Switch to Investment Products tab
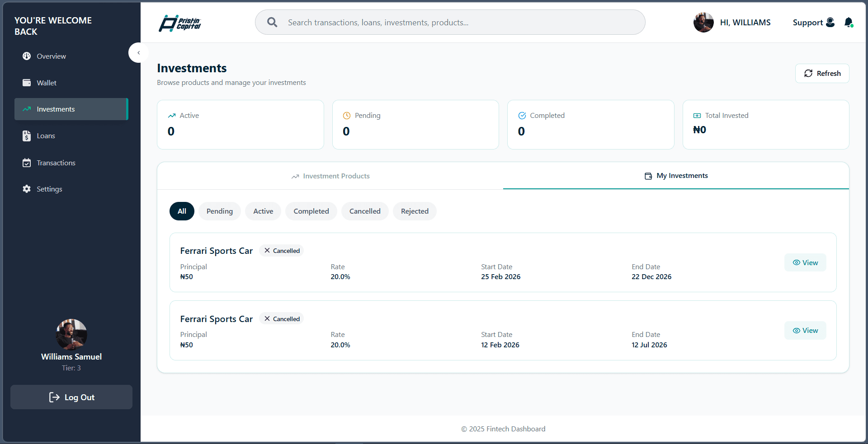The image size is (868, 444). [x=330, y=176]
